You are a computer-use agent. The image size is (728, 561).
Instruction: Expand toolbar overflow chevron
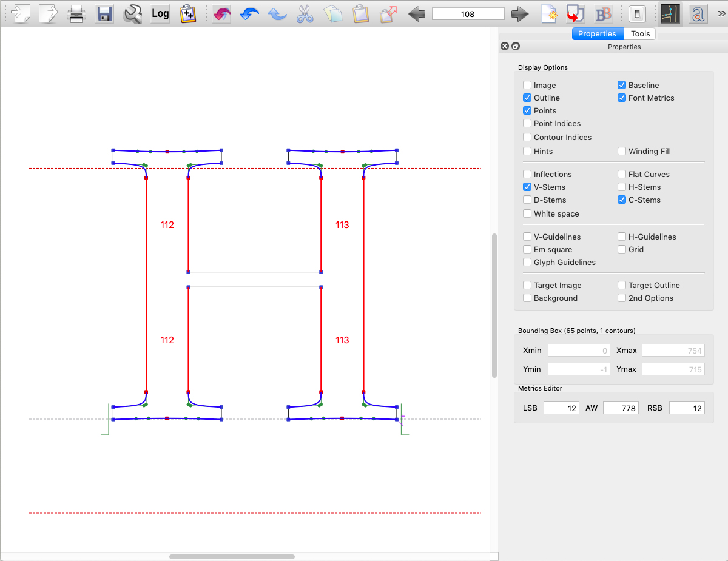pos(720,13)
